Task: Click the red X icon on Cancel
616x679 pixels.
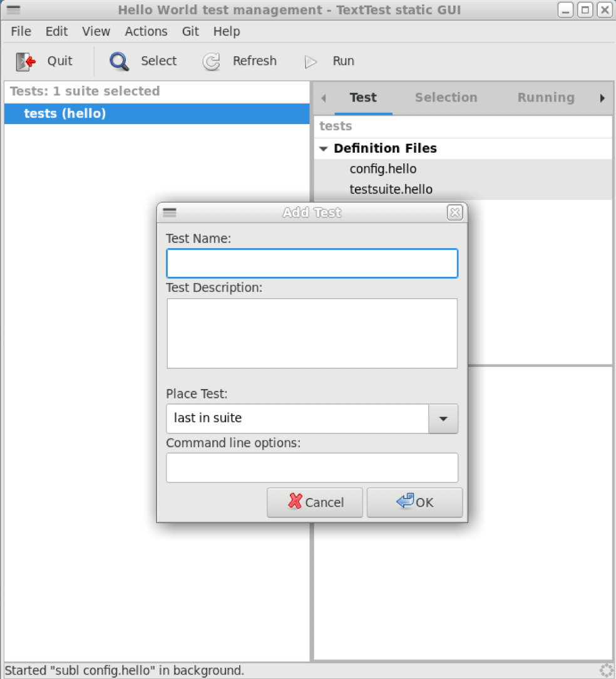Action: pyautogui.click(x=295, y=501)
